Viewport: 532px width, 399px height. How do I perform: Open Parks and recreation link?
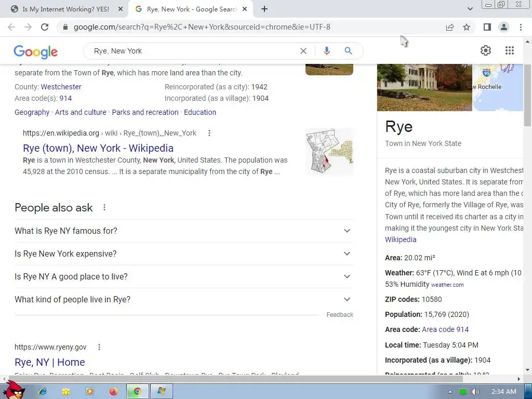(x=145, y=112)
